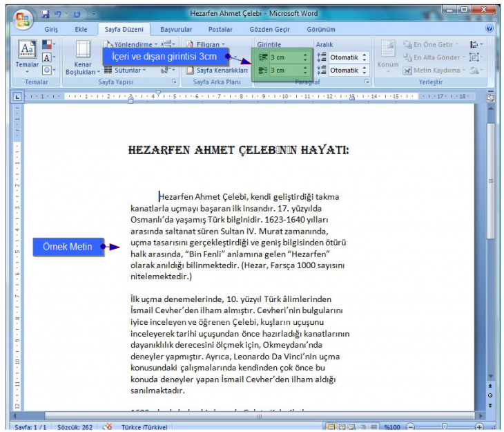Open the Konum position menu
This screenshot has width=504, height=432.
(388, 57)
